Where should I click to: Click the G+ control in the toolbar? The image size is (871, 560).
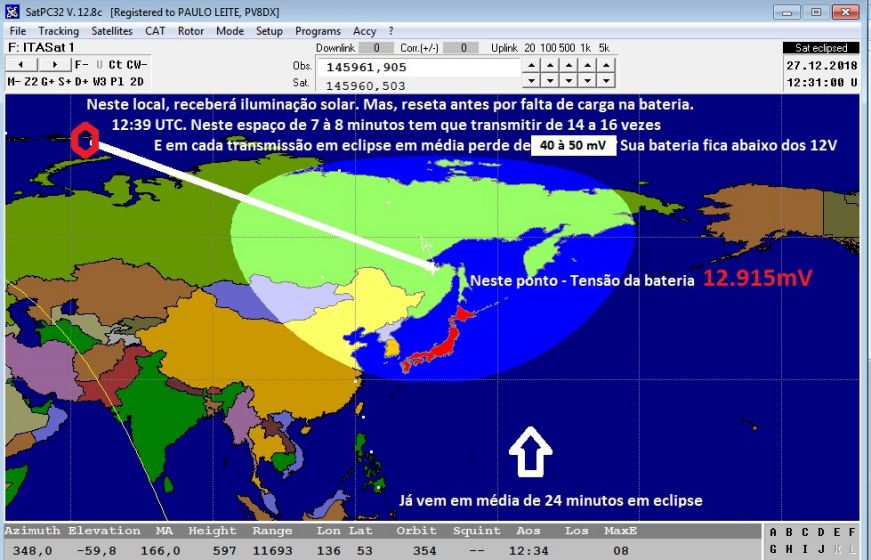tap(46, 81)
